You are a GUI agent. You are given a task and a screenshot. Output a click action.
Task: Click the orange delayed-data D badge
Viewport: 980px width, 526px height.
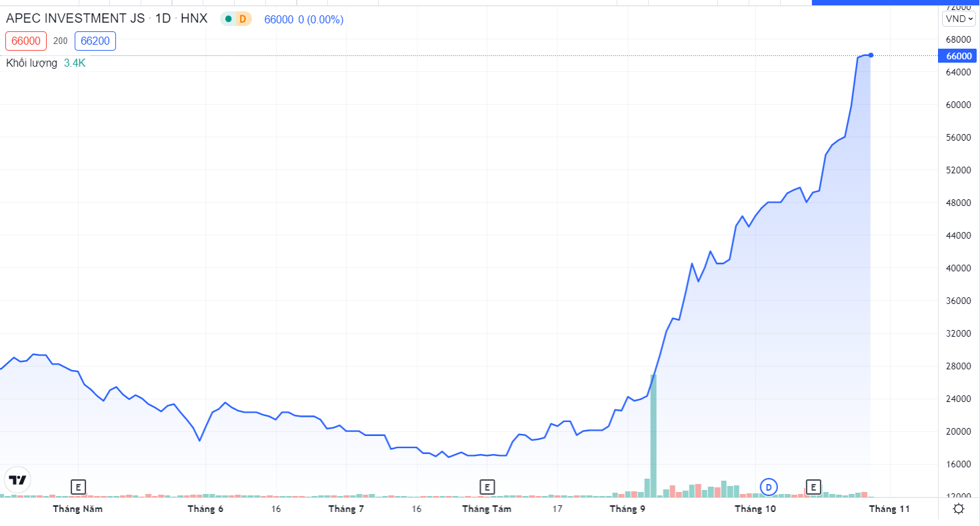pos(243,19)
